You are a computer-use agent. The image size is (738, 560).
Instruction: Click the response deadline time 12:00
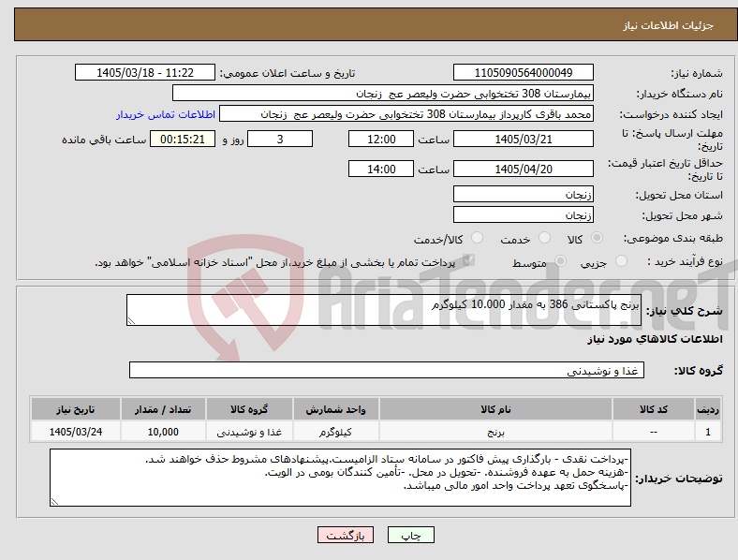tap(381, 139)
